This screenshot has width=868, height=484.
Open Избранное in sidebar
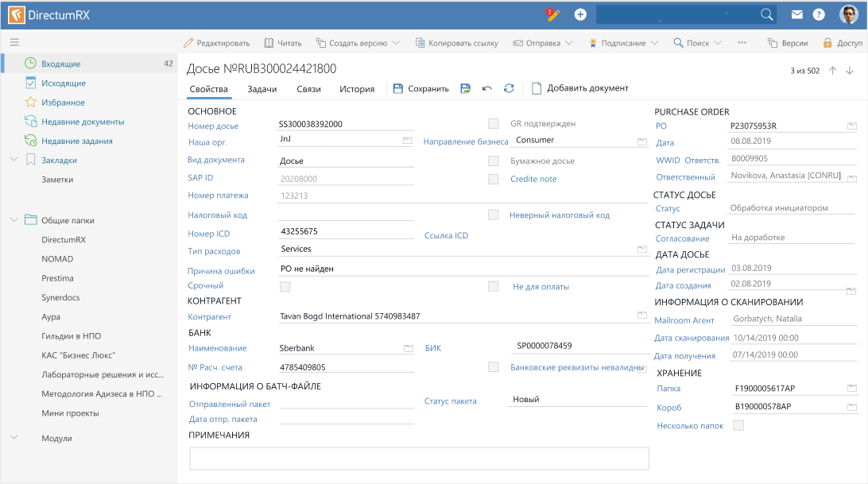(x=63, y=103)
